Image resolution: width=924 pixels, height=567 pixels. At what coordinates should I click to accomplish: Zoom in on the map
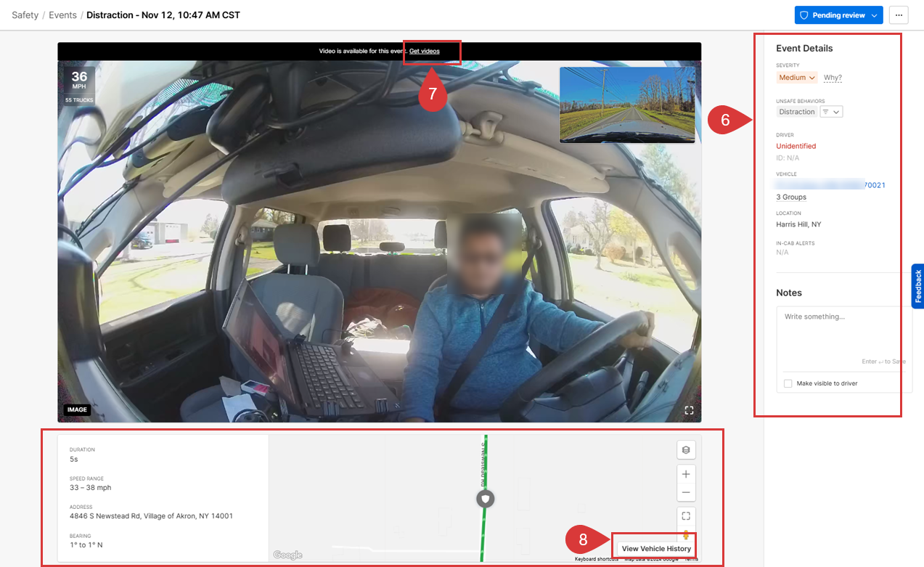click(686, 474)
